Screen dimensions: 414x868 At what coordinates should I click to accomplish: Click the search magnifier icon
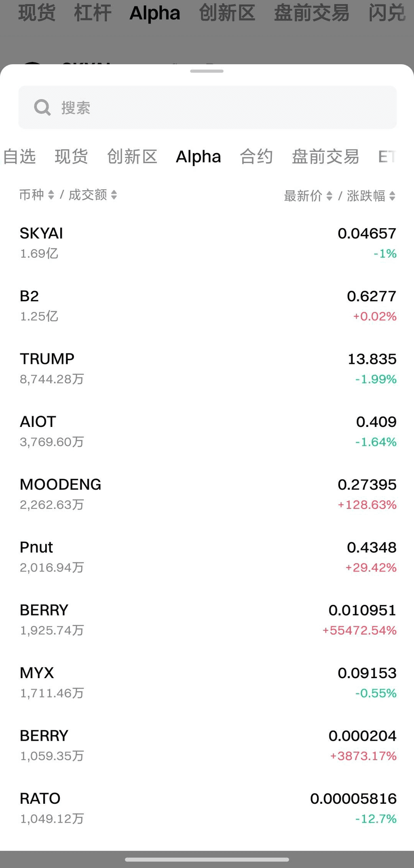click(x=42, y=107)
